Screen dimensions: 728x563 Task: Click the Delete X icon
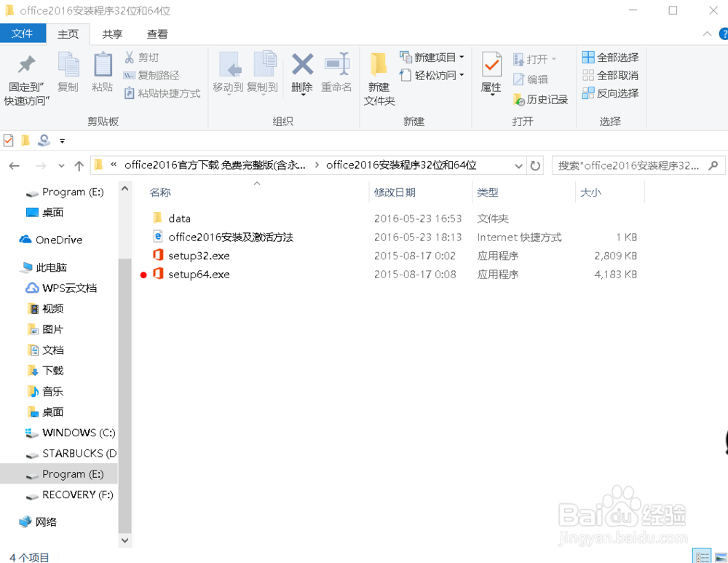click(x=302, y=64)
